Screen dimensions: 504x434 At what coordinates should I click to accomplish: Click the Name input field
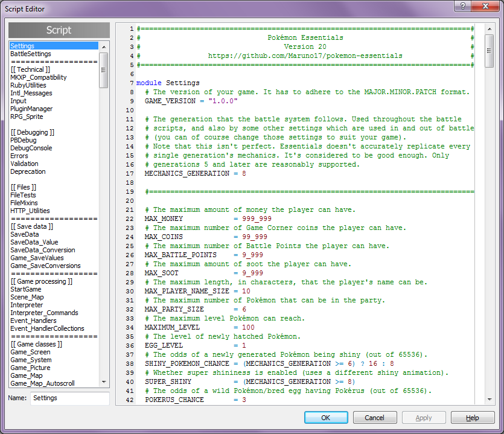pyautogui.click(x=69, y=398)
